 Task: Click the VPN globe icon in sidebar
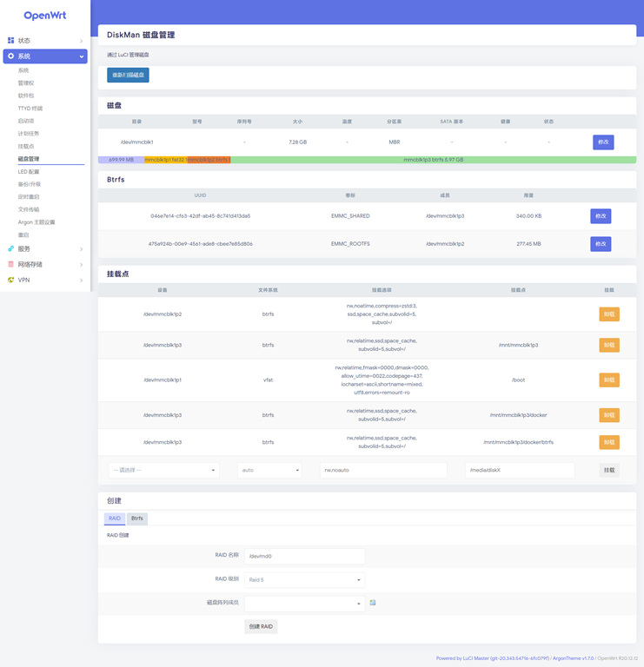[x=10, y=281]
